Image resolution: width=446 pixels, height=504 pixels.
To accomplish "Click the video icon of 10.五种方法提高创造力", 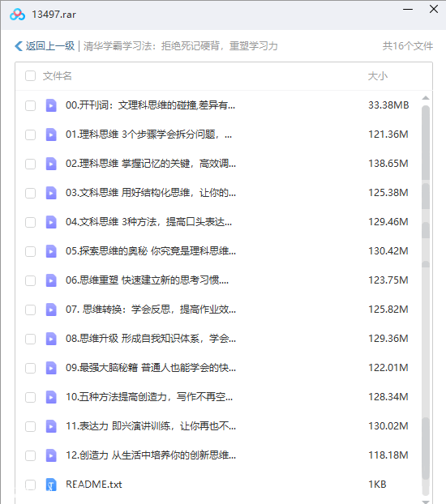I will [x=51, y=397].
